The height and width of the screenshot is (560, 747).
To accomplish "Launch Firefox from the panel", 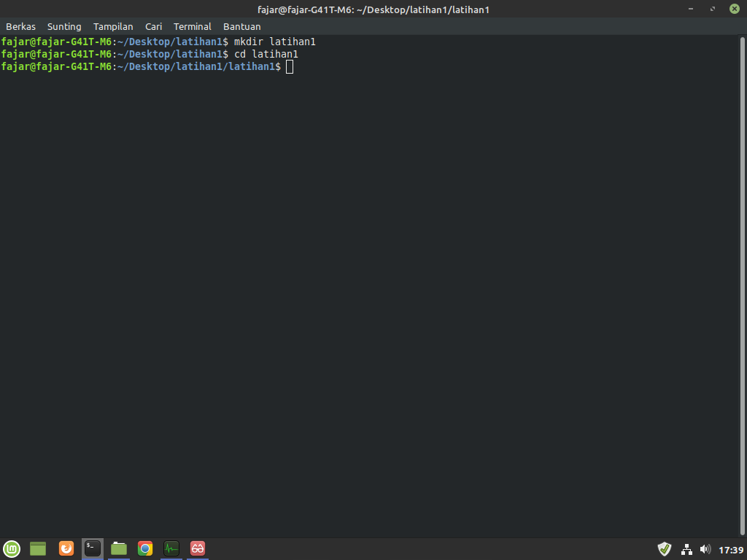I will pos(66,548).
